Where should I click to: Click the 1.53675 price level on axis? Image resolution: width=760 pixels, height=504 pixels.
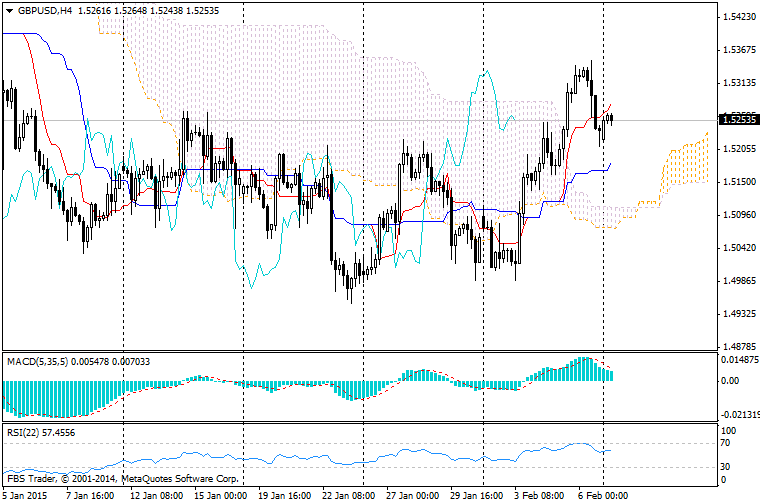[736, 50]
